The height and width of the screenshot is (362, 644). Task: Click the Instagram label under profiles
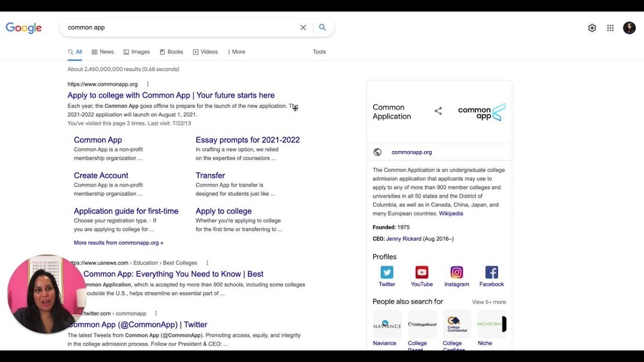[457, 285]
